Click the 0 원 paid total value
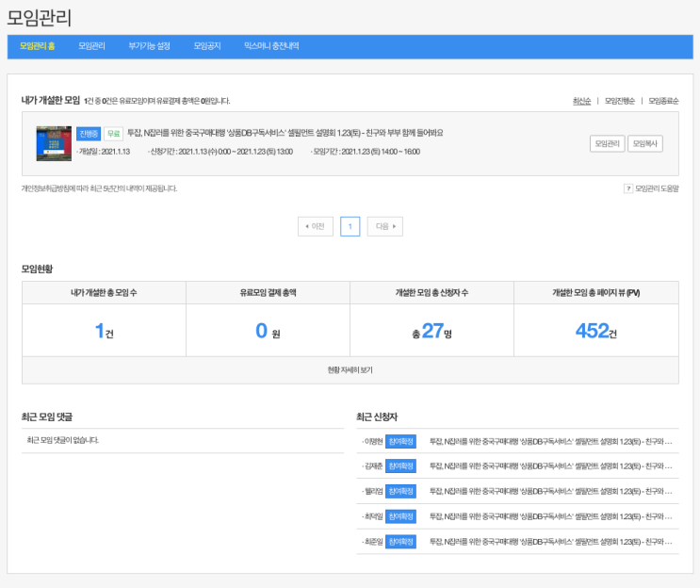 click(268, 331)
